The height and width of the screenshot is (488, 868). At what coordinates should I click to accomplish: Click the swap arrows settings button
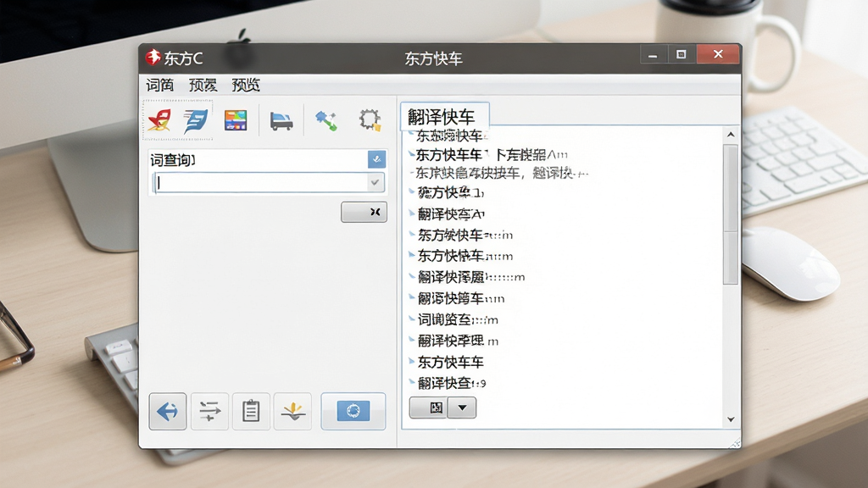(210, 411)
